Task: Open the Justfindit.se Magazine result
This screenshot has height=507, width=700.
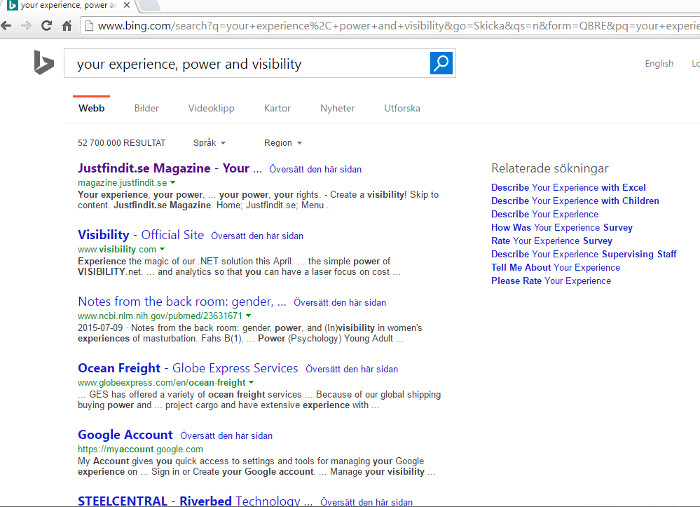Action: 170,168
